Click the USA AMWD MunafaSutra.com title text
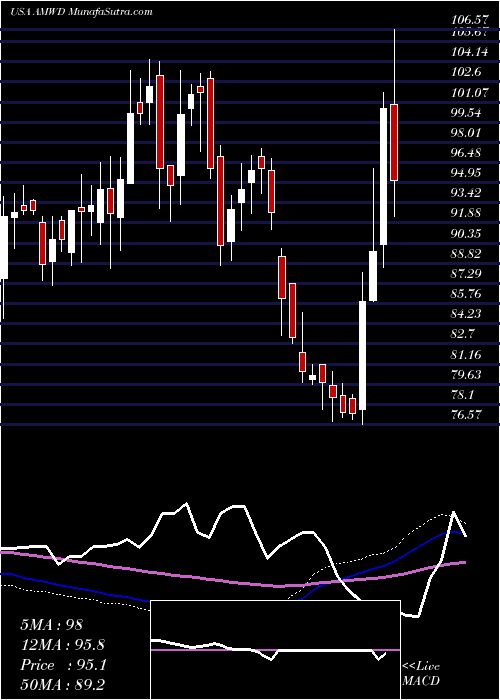The width and height of the screenshot is (500, 700). click(x=81, y=12)
